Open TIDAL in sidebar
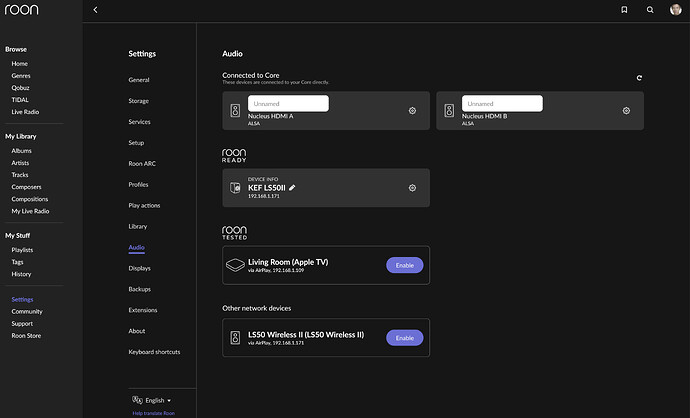 click(20, 100)
